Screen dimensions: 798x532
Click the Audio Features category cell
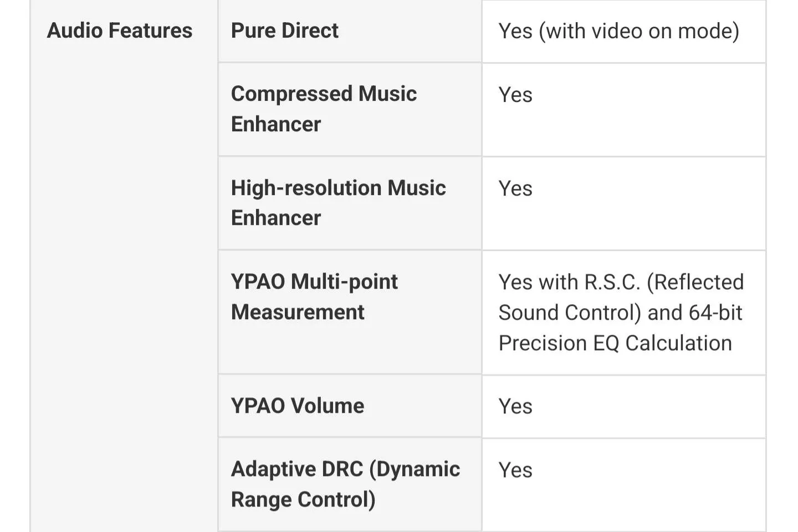pyautogui.click(x=120, y=31)
